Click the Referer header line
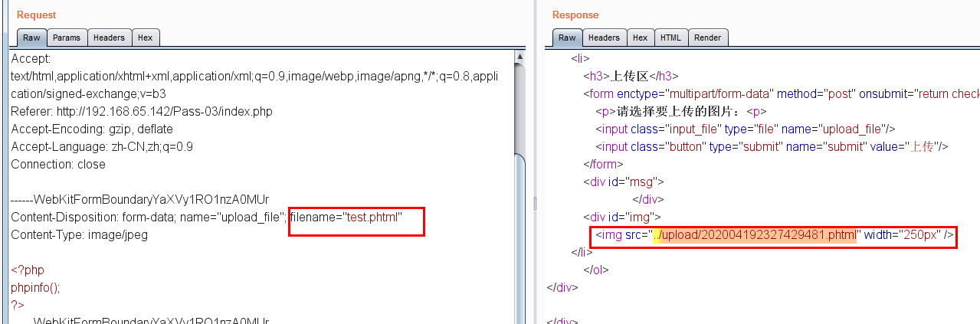 coord(142,112)
